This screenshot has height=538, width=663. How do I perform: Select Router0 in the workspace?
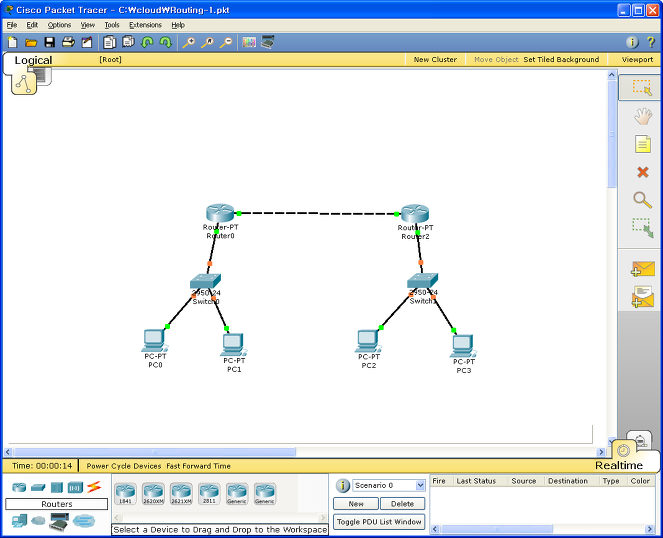point(220,214)
